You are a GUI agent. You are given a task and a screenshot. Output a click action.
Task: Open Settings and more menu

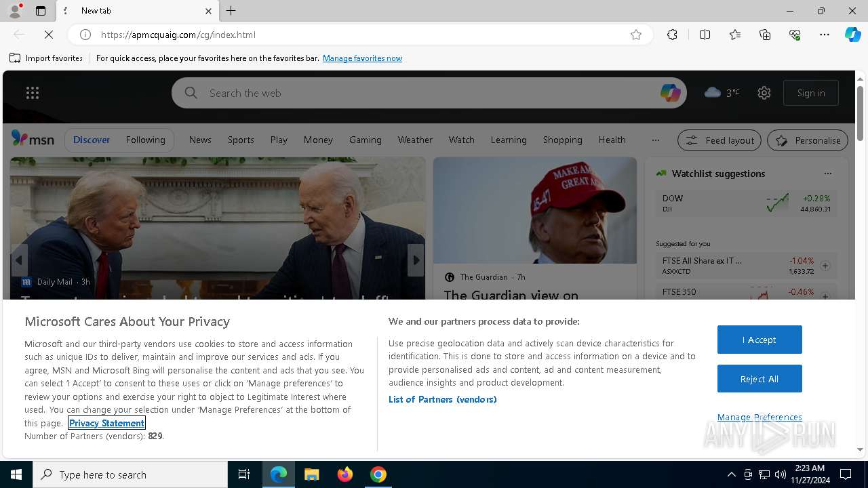click(x=825, y=35)
